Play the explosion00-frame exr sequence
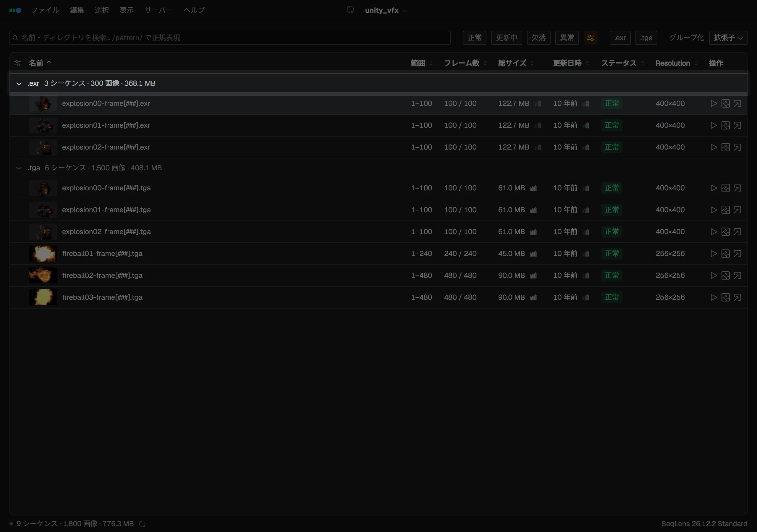 click(714, 103)
